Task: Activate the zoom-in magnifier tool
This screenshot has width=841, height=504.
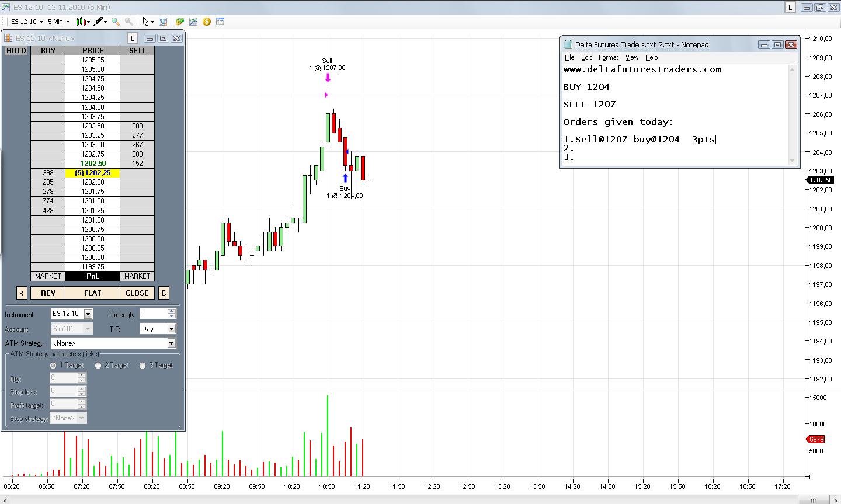Action: (x=115, y=22)
